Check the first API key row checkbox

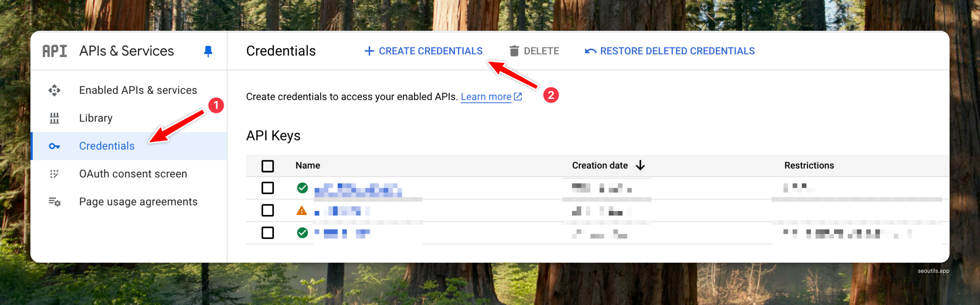268,188
